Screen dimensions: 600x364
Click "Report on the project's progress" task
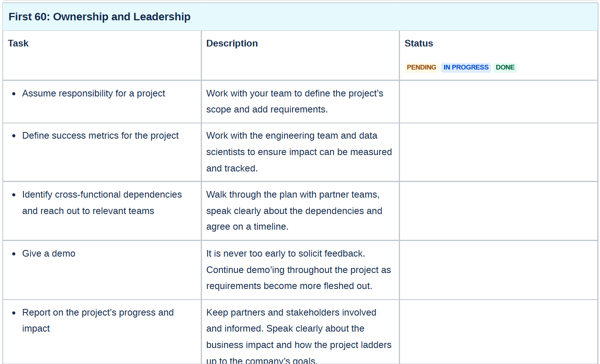click(98, 313)
